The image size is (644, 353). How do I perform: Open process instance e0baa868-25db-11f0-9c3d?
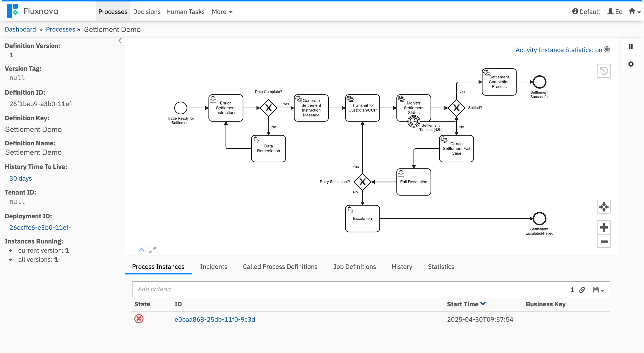coord(214,319)
